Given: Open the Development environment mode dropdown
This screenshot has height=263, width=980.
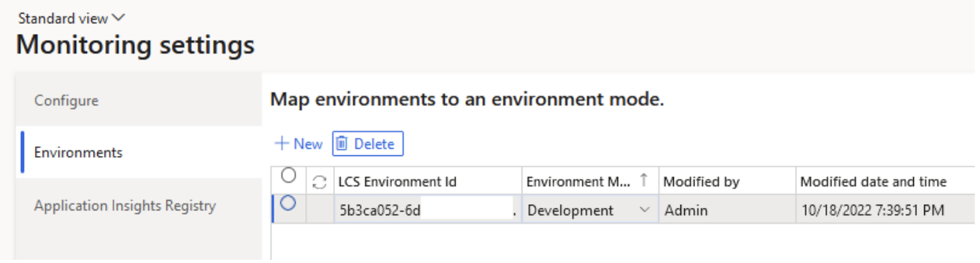Looking at the screenshot, I should tap(644, 210).
